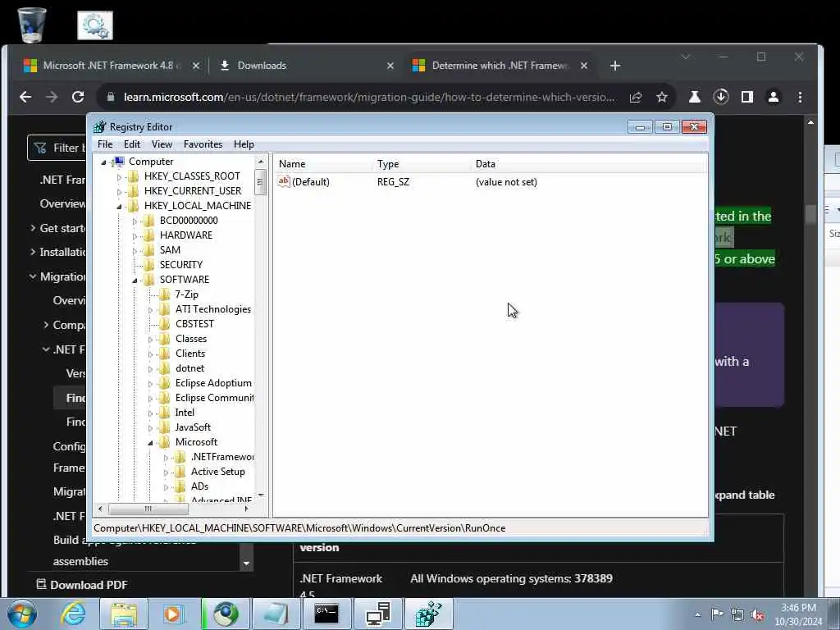Open Windows Media Player from the taskbar
The height and width of the screenshot is (630, 840).
(173, 614)
